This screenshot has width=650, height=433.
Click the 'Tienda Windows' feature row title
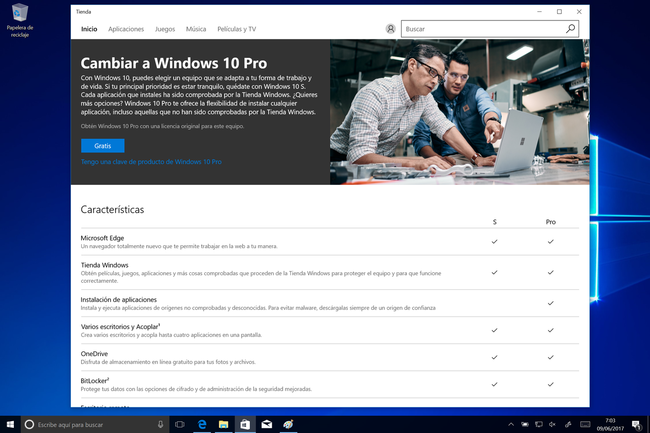click(104, 265)
